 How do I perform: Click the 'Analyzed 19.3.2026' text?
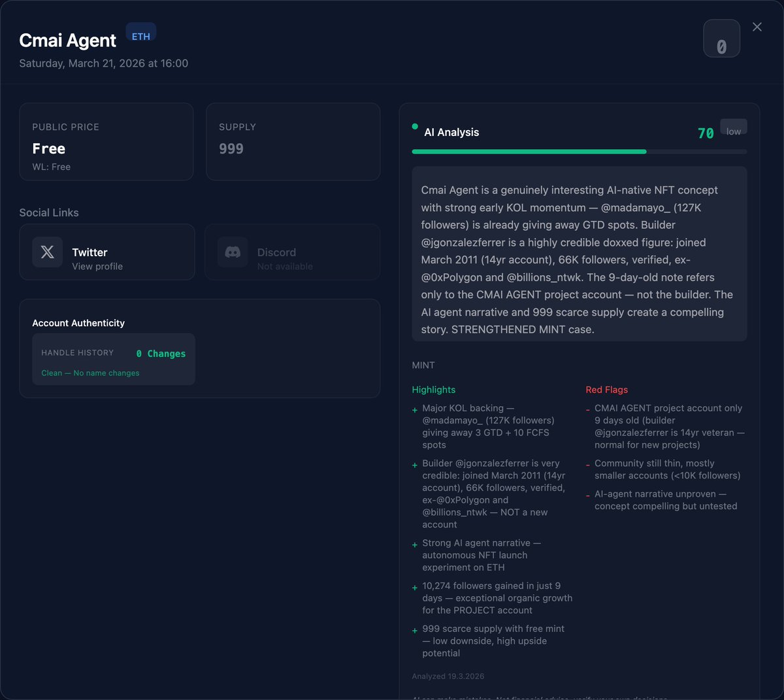pyautogui.click(x=448, y=676)
